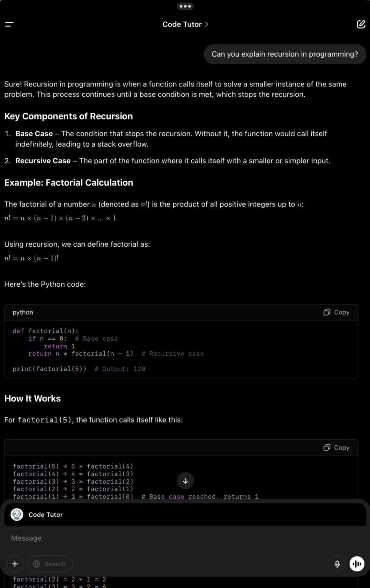The height and width of the screenshot is (588, 370).
Task: Expand the Code Tutor title chevron
Action: (x=206, y=24)
